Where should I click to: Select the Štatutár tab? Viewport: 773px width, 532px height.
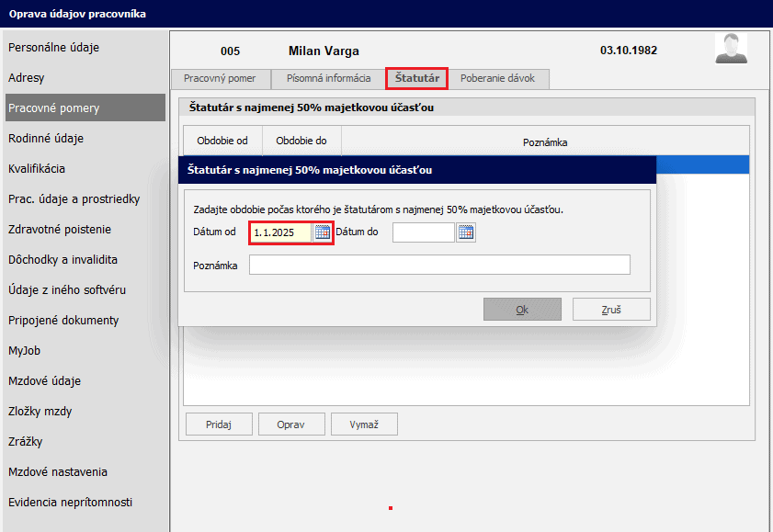coord(416,79)
